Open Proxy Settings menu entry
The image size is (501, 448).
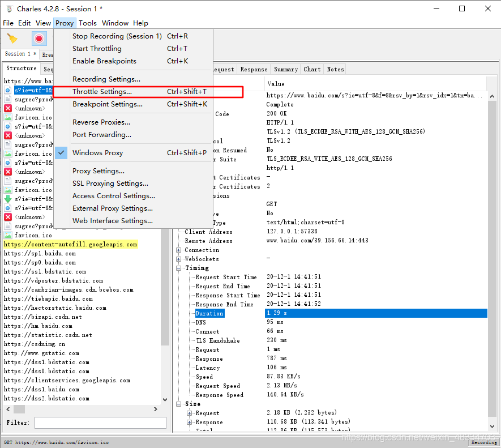coord(134,171)
